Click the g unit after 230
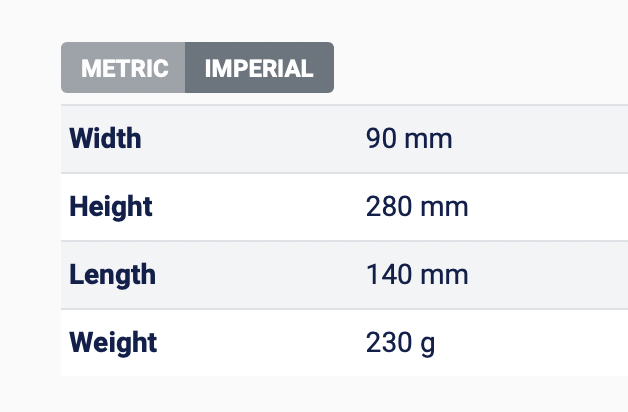The width and height of the screenshot is (628, 412). tap(427, 344)
